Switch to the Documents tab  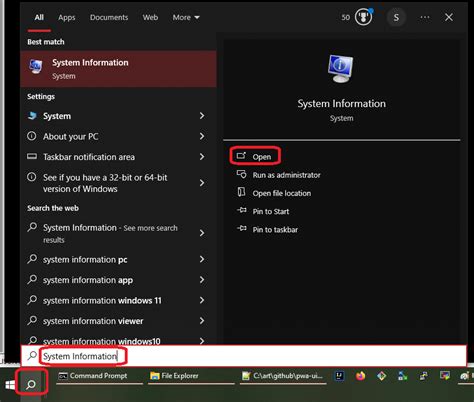109,17
